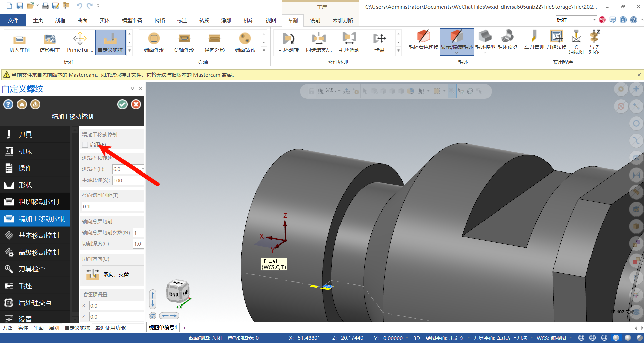Click 绘图平面 in status bar
This screenshot has width=644, height=343.
(x=445, y=338)
